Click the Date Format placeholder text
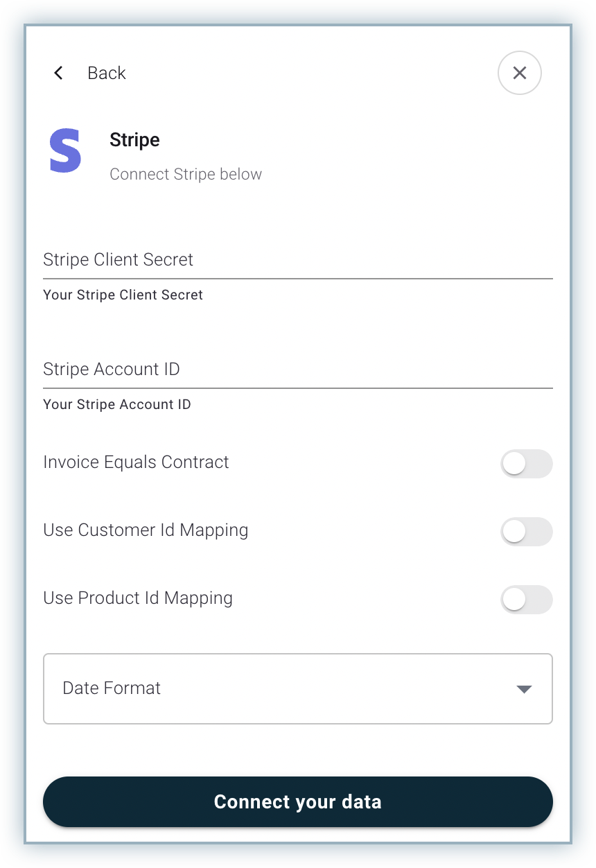Viewport: 596px width, 868px height. click(x=112, y=688)
